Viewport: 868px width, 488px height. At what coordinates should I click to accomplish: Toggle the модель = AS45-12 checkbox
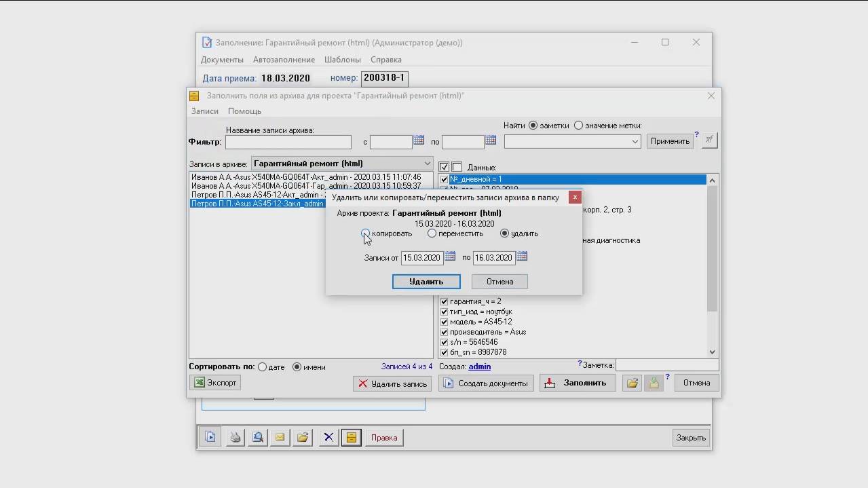444,322
